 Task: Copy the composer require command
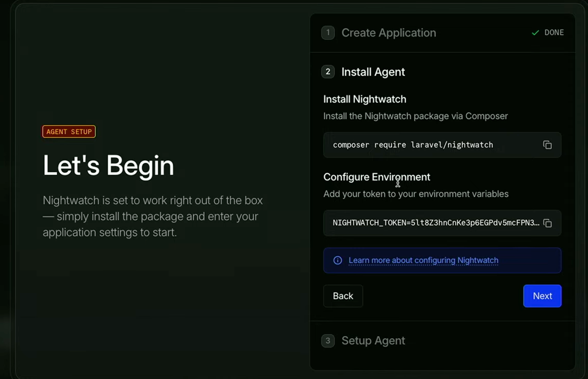[x=547, y=145]
